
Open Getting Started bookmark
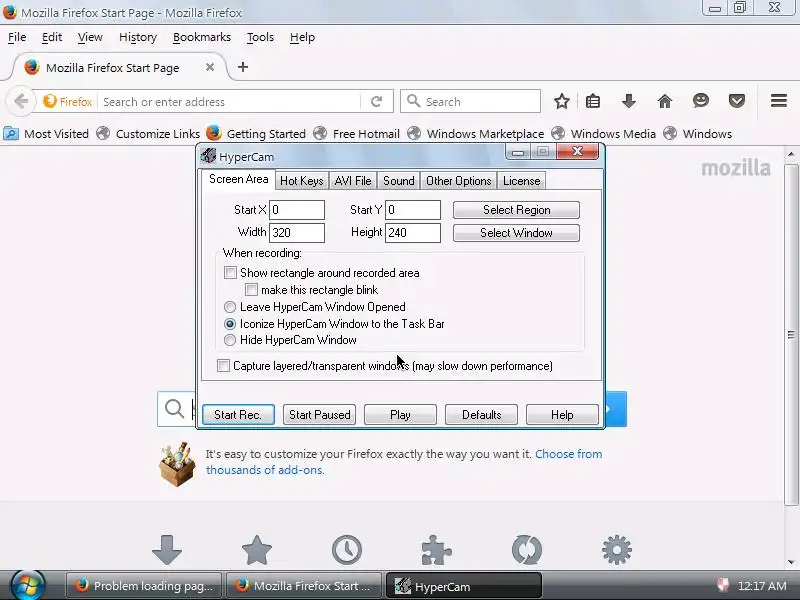tap(256, 134)
